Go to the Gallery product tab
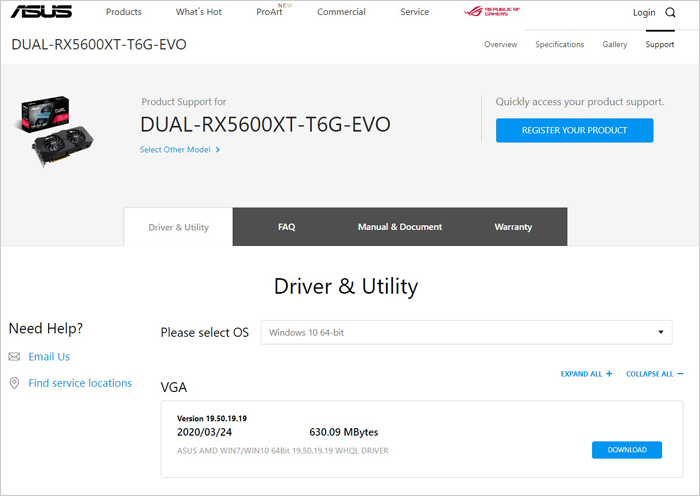The image size is (700, 496). [x=614, y=44]
